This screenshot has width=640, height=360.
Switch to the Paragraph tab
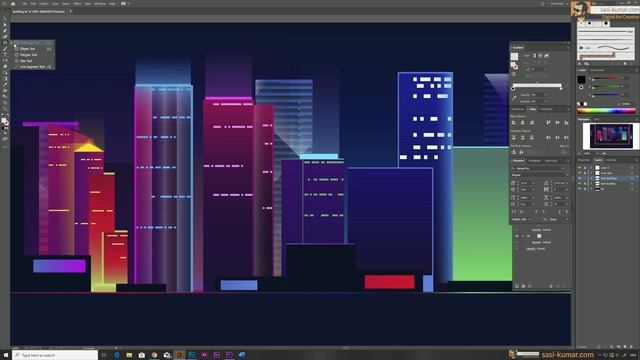point(535,161)
